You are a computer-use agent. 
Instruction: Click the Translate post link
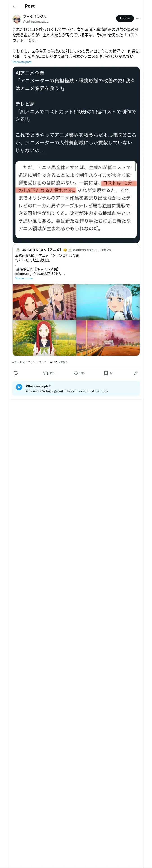point(22,62)
